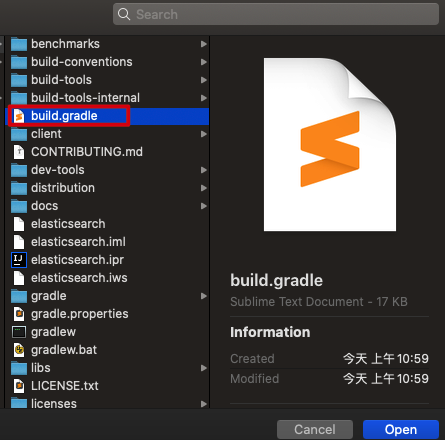
Task: Click the magnifying glass search icon
Action: click(124, 14)
